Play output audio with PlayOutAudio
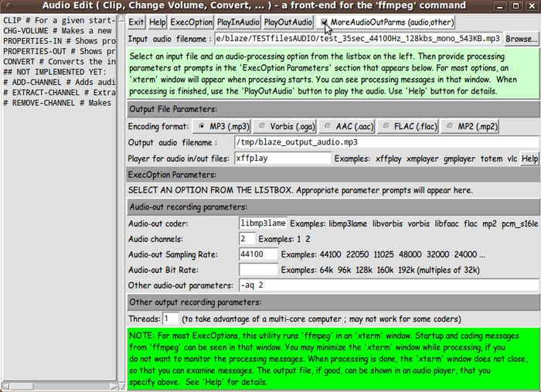 (288, 22)
